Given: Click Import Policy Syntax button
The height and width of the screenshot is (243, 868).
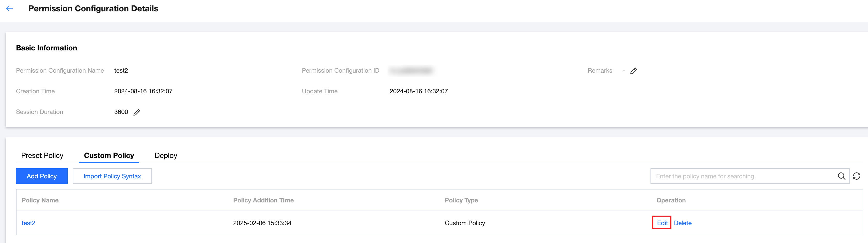Looking at the screenshot, I should pyautogui.click(x=112, y=176).
